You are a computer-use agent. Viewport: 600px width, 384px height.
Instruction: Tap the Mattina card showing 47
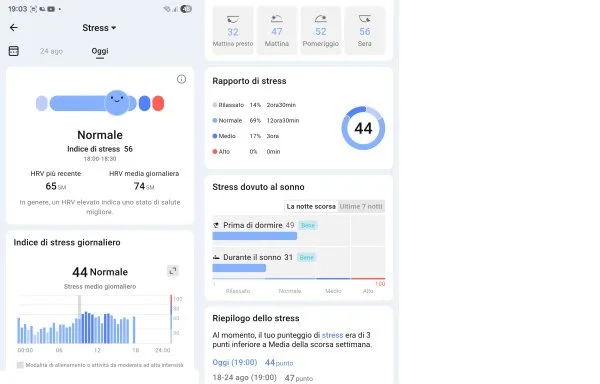(x=277, y=31)
